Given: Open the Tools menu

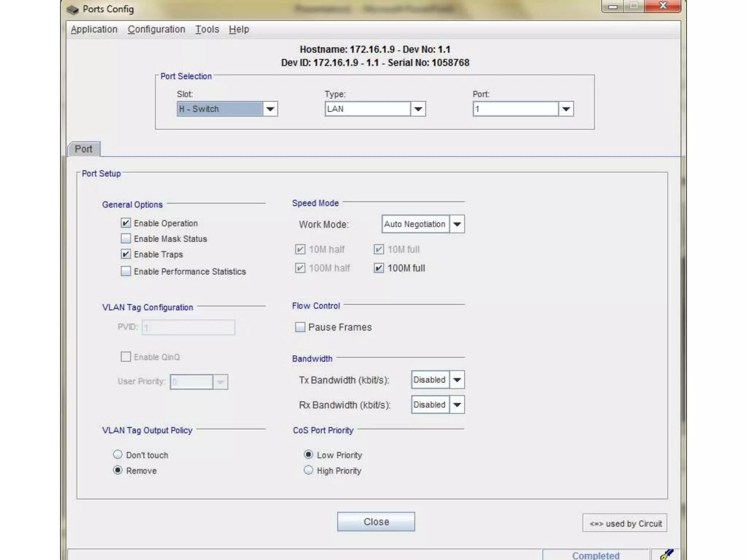Looking at the screenshot, I should [x=207, y=29].
